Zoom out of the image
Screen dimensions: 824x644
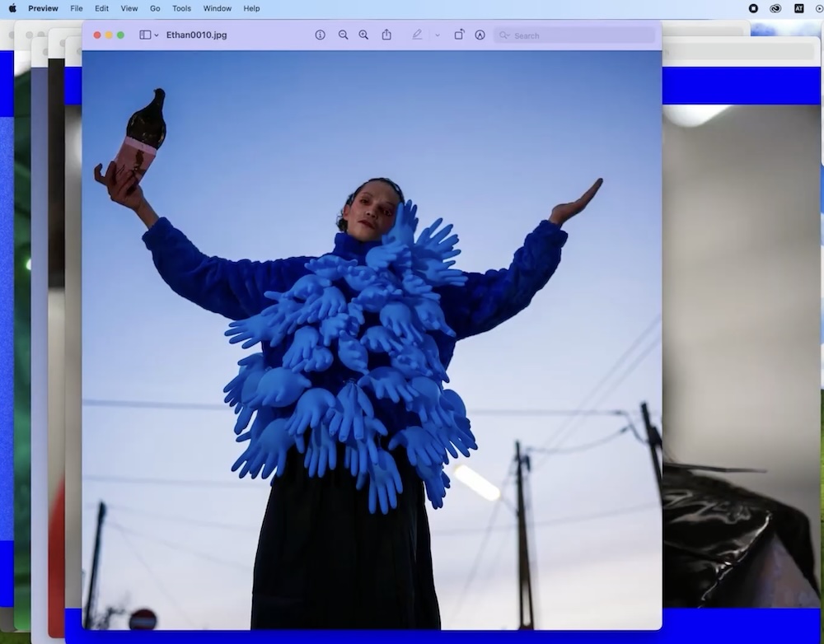click(x=343, y=35)
